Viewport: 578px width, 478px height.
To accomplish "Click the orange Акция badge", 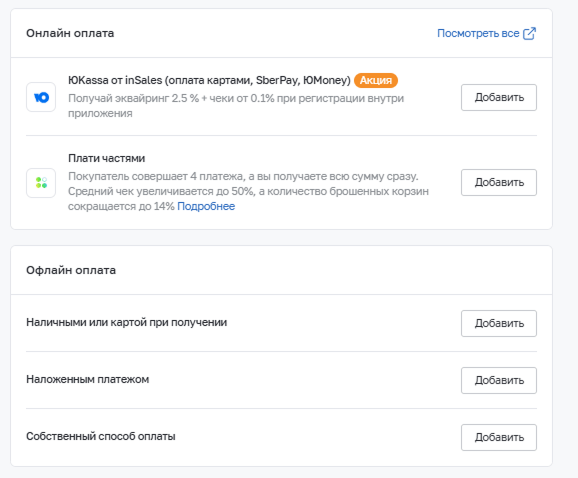I will [x=376, y=80].
